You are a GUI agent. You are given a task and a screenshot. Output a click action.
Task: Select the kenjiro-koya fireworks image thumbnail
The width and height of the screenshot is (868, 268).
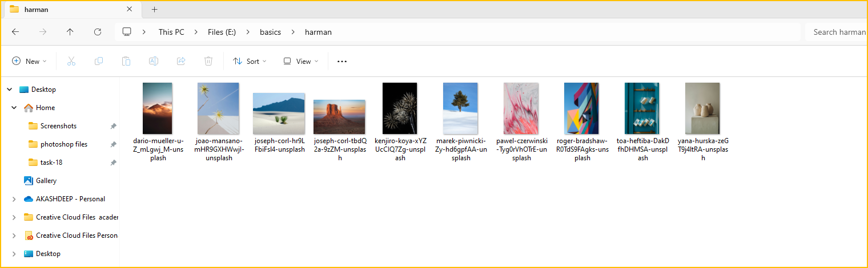click(400, 108)
